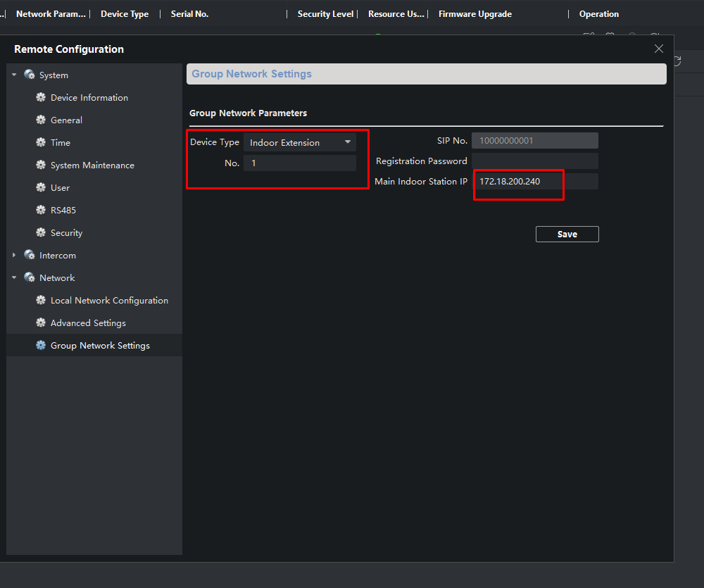Click the System tree label
The image size is (704, 588).
(x=54, y=75)
